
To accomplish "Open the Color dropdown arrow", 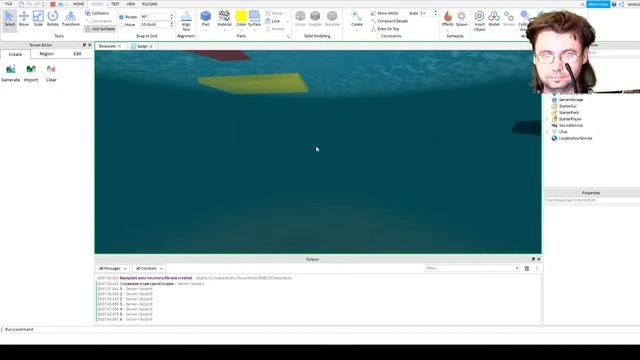I will coord(241,30).
